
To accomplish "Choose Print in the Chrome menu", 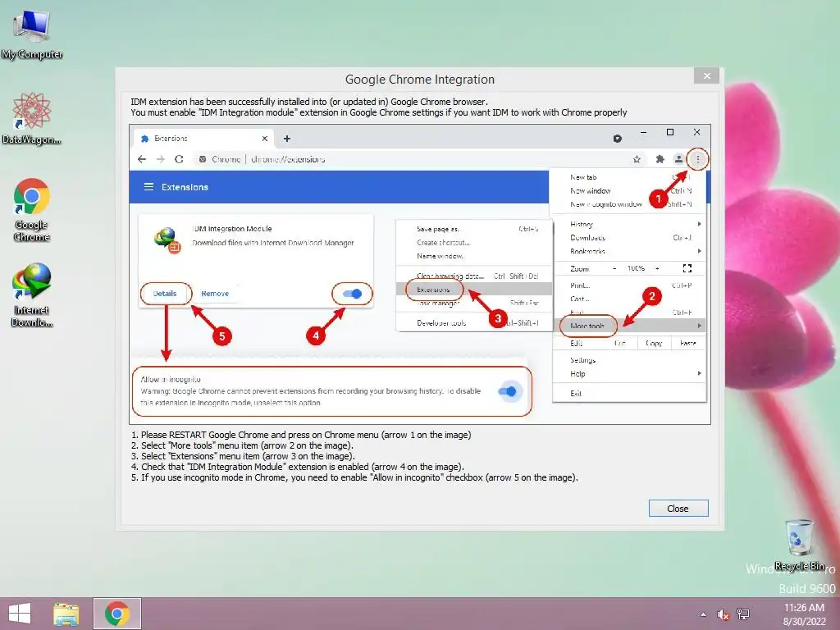I will [629, 285].
